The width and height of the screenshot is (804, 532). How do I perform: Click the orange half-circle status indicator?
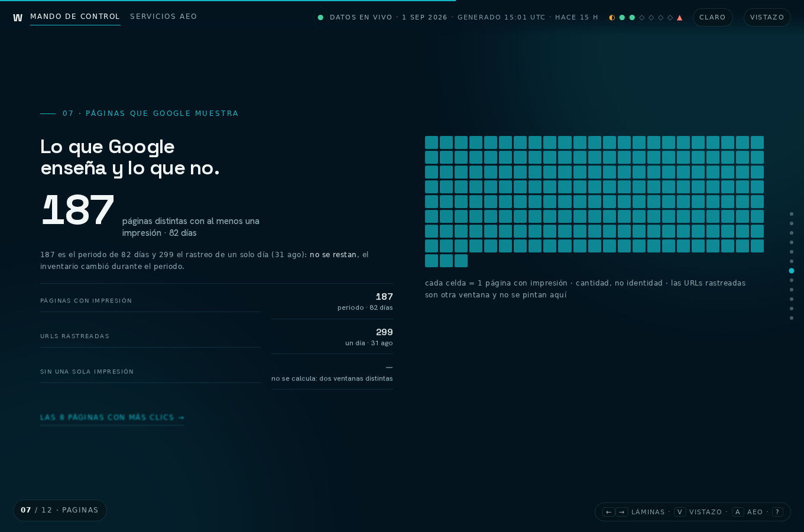(x=612, y=18)
